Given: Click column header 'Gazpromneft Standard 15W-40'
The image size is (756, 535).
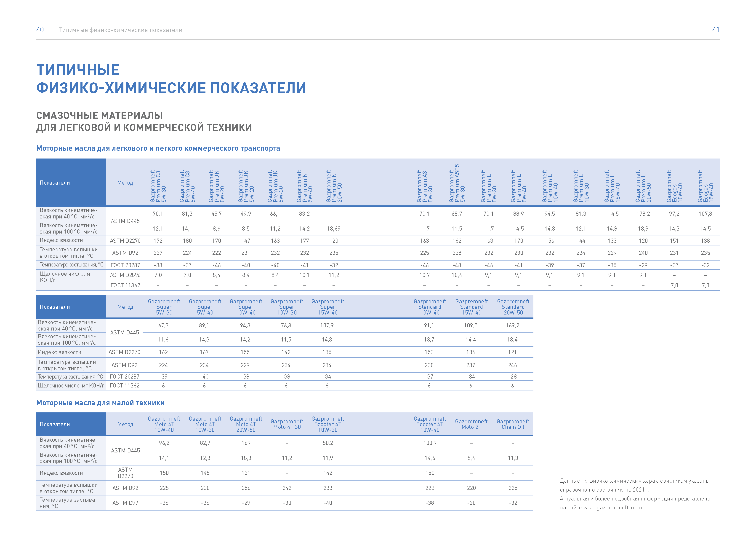Looking at the screenshot, I should pos(471,307).
